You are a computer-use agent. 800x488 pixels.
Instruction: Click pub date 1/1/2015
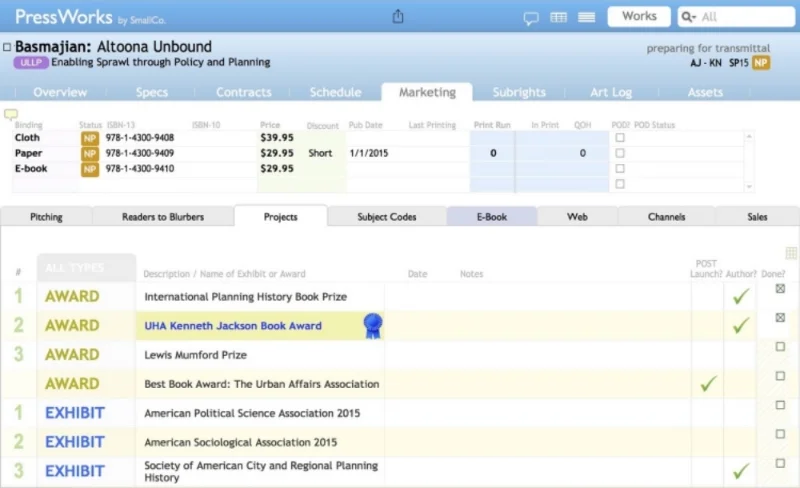point(368,153)
